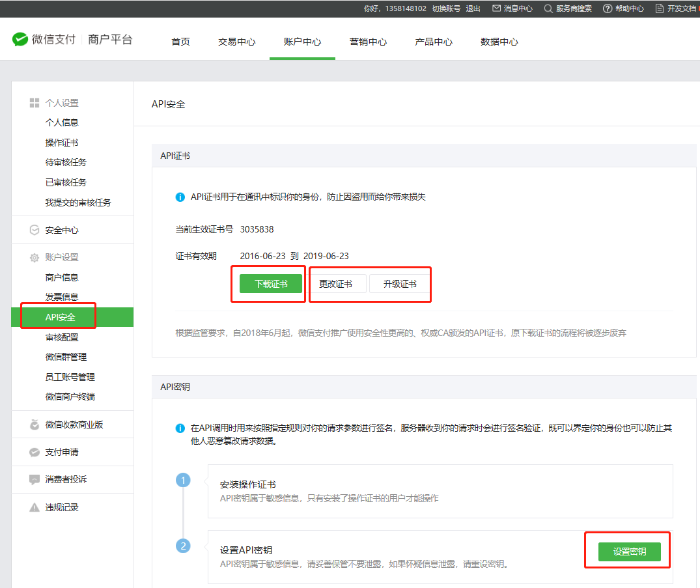Open 审核配置 in sidebar
This screenshot has width=700, height=588.
click(x=62, y=337)
